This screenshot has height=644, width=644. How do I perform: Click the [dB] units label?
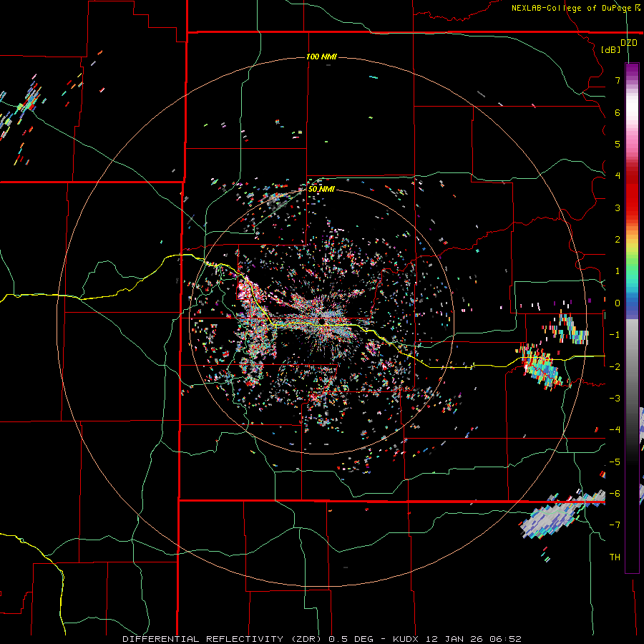pos(610,50)
